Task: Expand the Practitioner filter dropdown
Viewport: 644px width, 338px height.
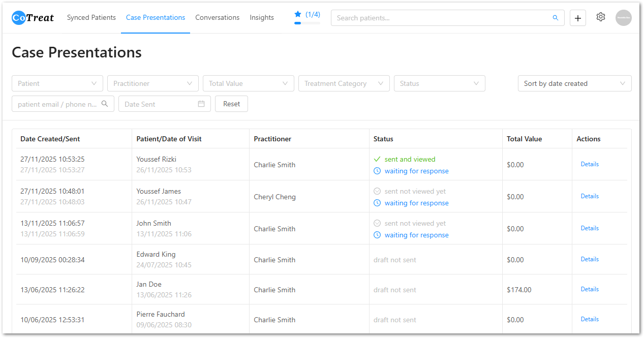Action: coord(152,83)
